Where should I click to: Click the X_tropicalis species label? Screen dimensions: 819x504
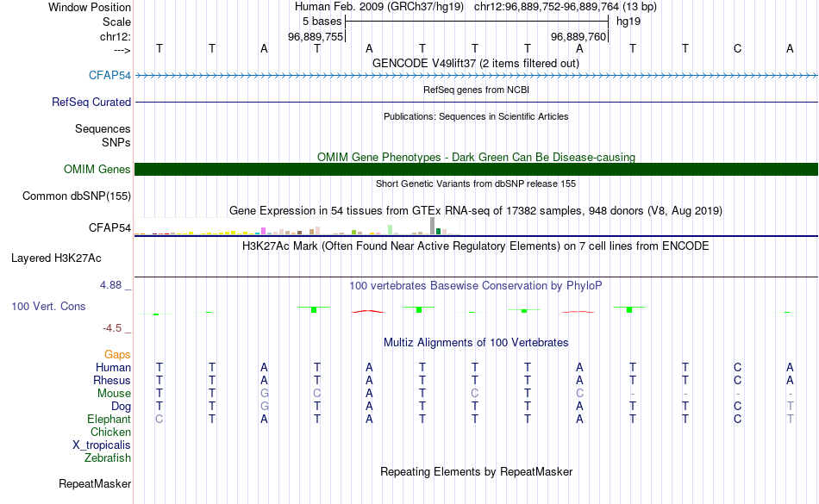tap(102, 445)
